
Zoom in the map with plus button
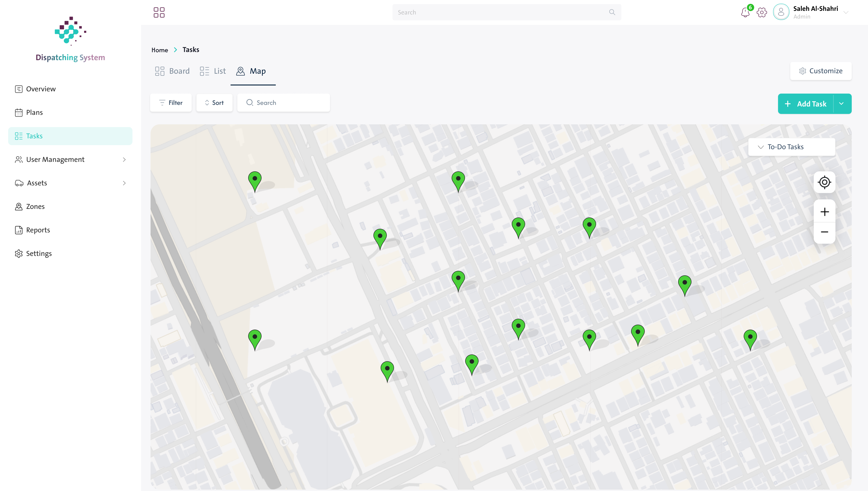pyautogui.click(x=825, y=212)
